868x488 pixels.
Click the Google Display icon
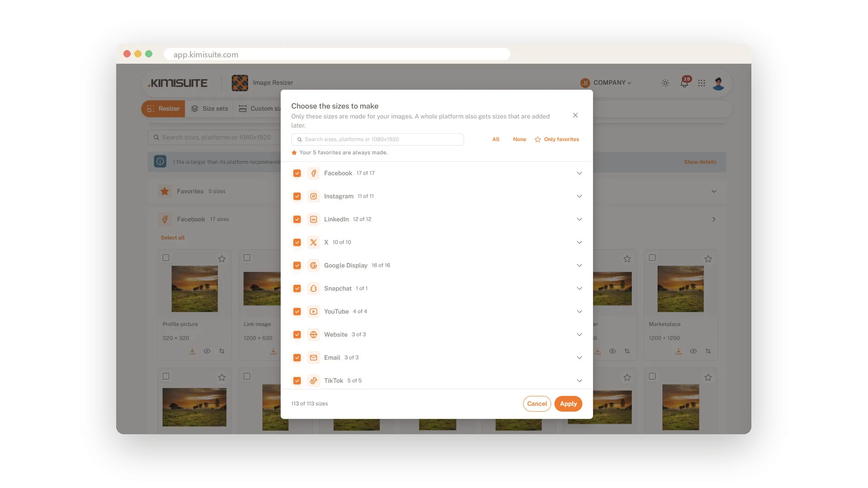click(x=313, y=265)
